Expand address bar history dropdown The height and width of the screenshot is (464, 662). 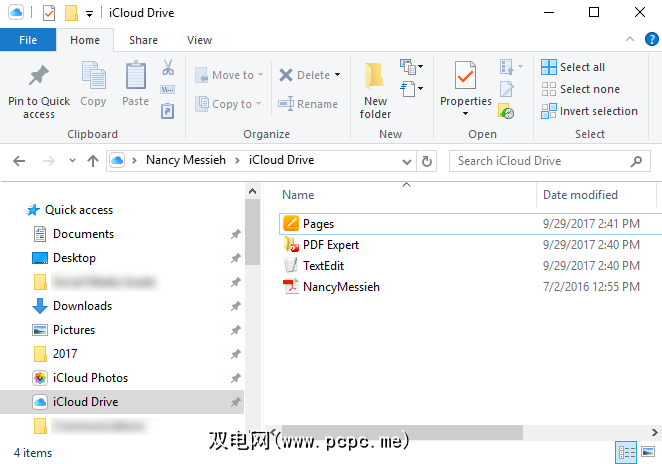point(407,161)
